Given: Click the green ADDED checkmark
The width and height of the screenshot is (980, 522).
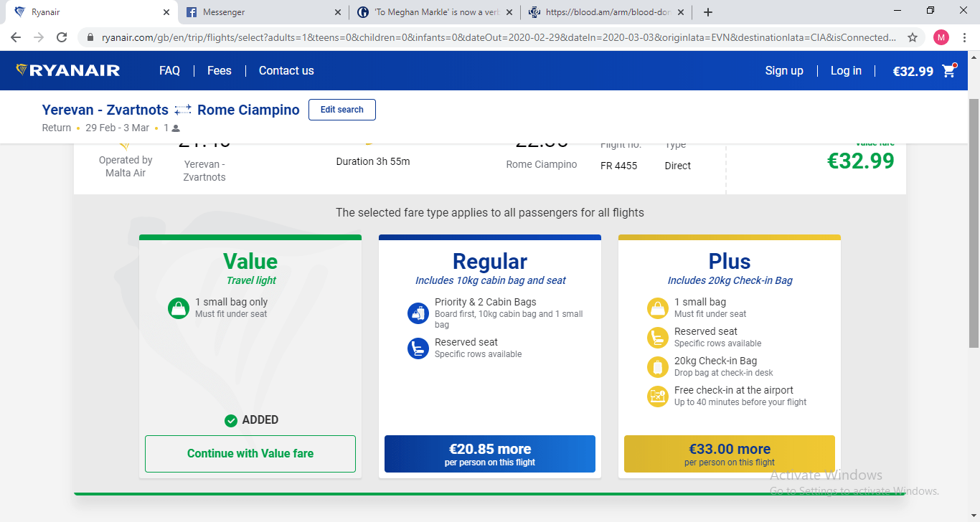Looking at the screenshot, I should tap(231, 421).
